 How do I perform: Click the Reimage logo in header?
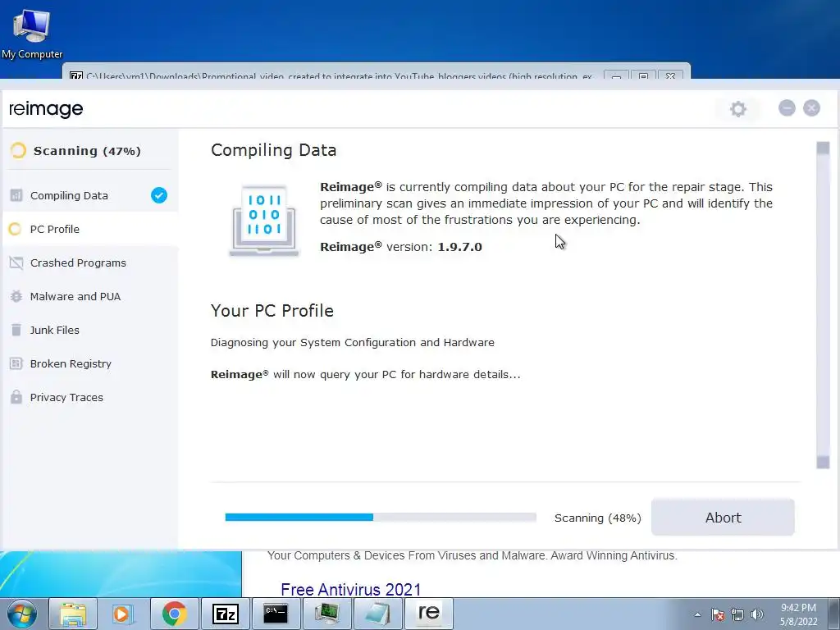[x=46, y=109]
